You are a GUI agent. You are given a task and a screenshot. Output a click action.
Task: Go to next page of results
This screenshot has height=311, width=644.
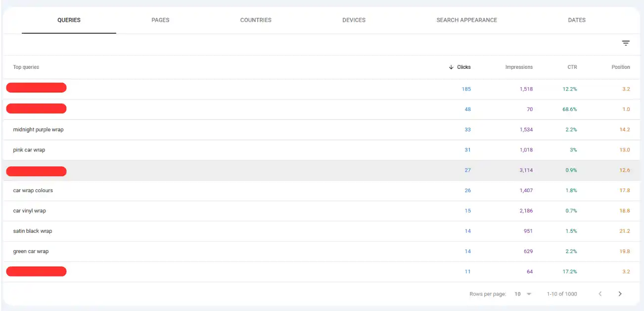click(x=620, y=294)
